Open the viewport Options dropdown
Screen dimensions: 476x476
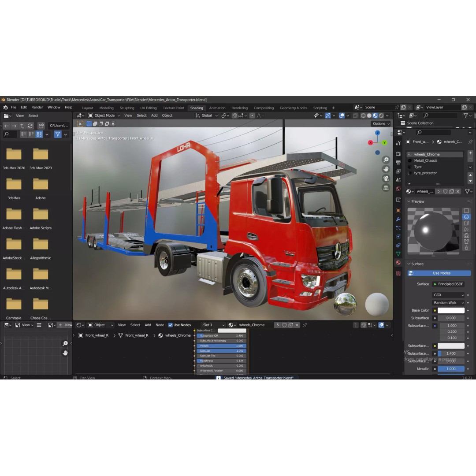[381, 124]
